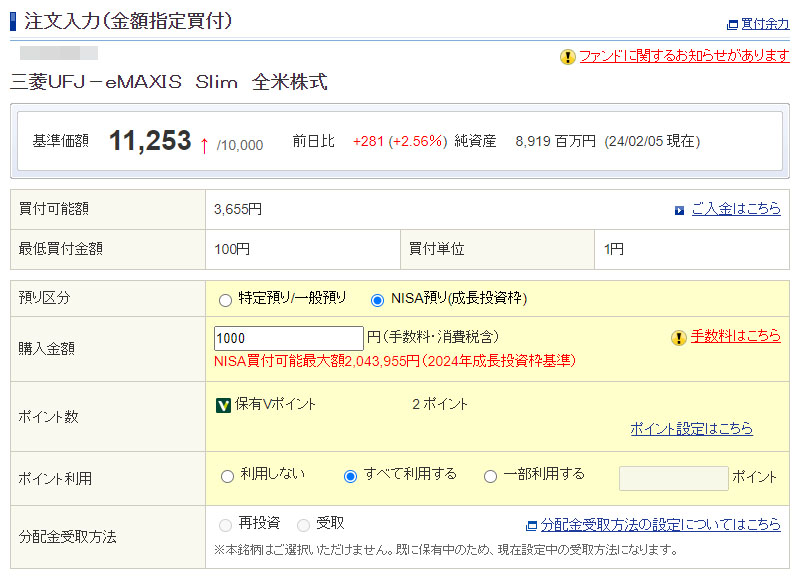Screen dimensions: 800x581
Task: Click the blue arrow icon before ご入金はこちら
Action: tap(680, 210)
